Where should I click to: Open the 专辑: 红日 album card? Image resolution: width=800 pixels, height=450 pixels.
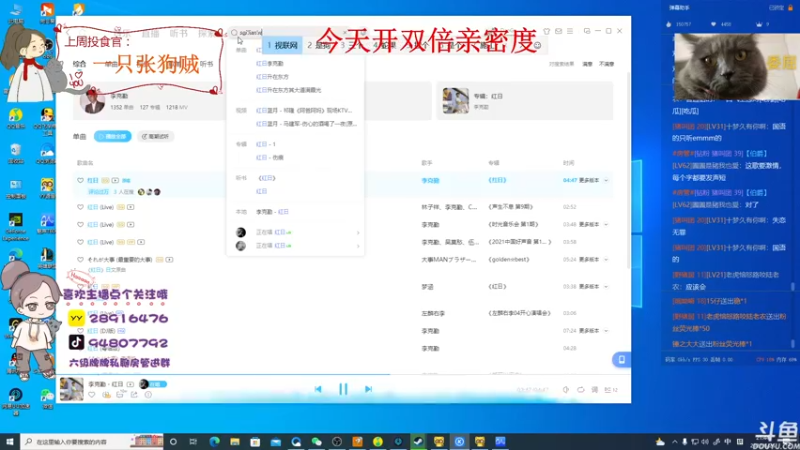click(524, 101)
